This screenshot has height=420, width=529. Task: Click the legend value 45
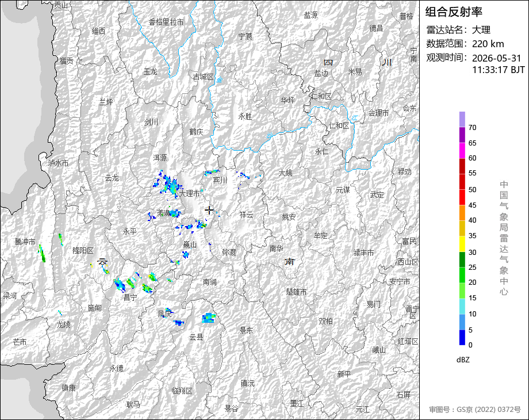click(x=472, y=205)
